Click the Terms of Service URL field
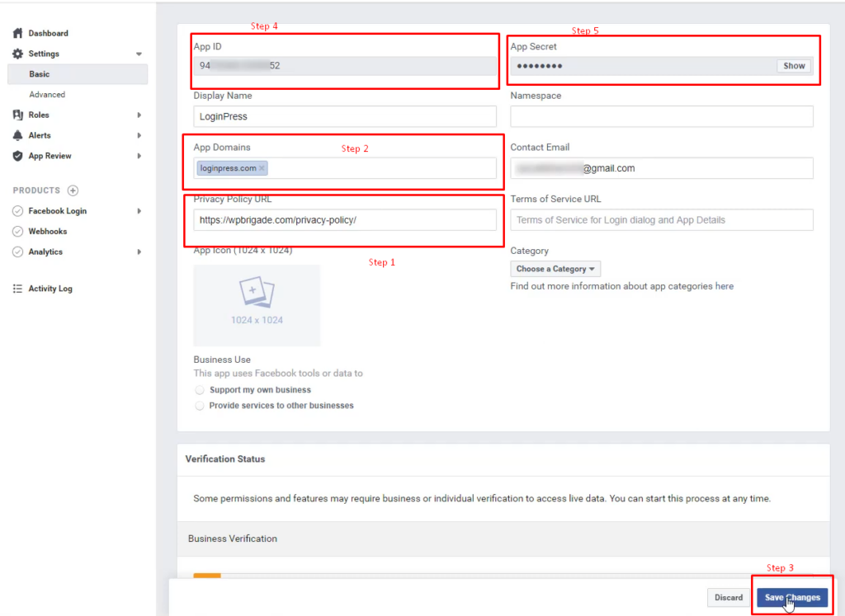Image resolution: width=845 pixels, height=616 pixels. click(662, 219)
